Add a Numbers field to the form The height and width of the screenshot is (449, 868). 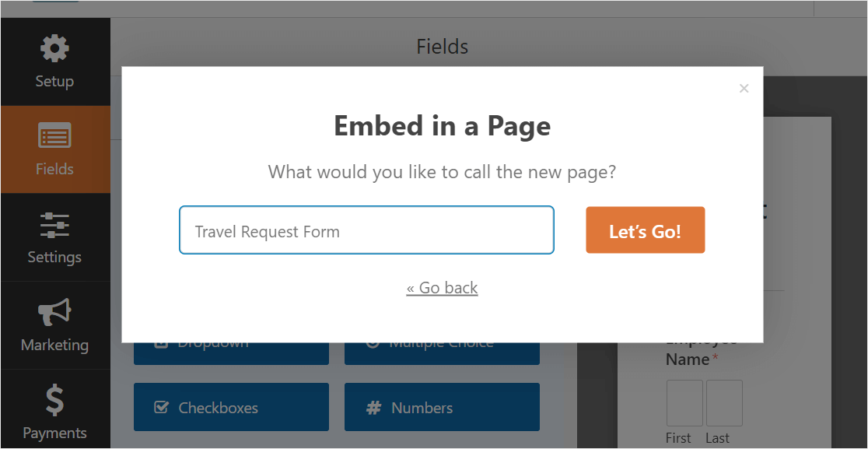(x=442, y=407)
